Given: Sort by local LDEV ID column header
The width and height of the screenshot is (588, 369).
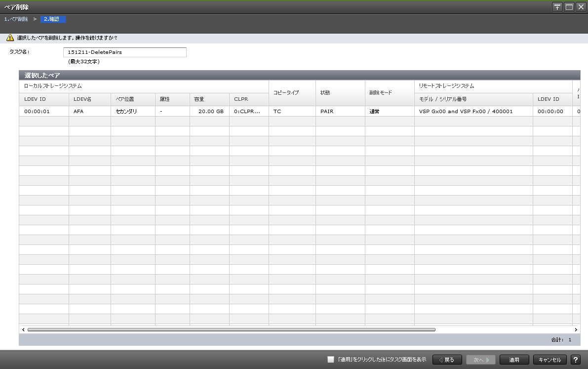Looking at the screenshot, I should click(x=44, y=99).
